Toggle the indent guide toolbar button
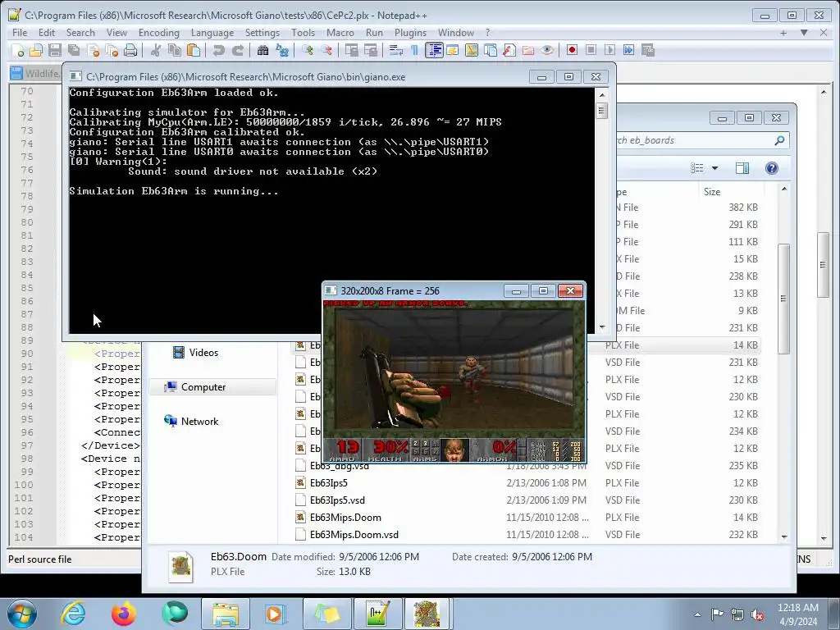Image resolution: width=840 pixels, height=630 pixels. [433, 50]
